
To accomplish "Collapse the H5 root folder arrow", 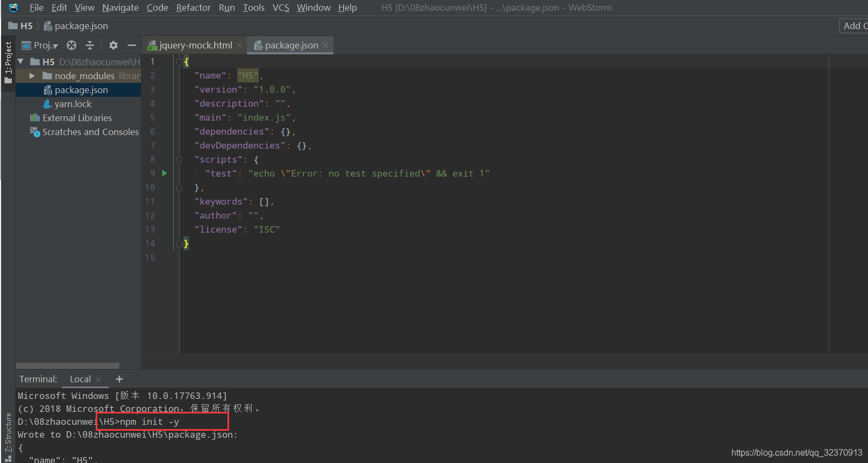I will point(20,61).
